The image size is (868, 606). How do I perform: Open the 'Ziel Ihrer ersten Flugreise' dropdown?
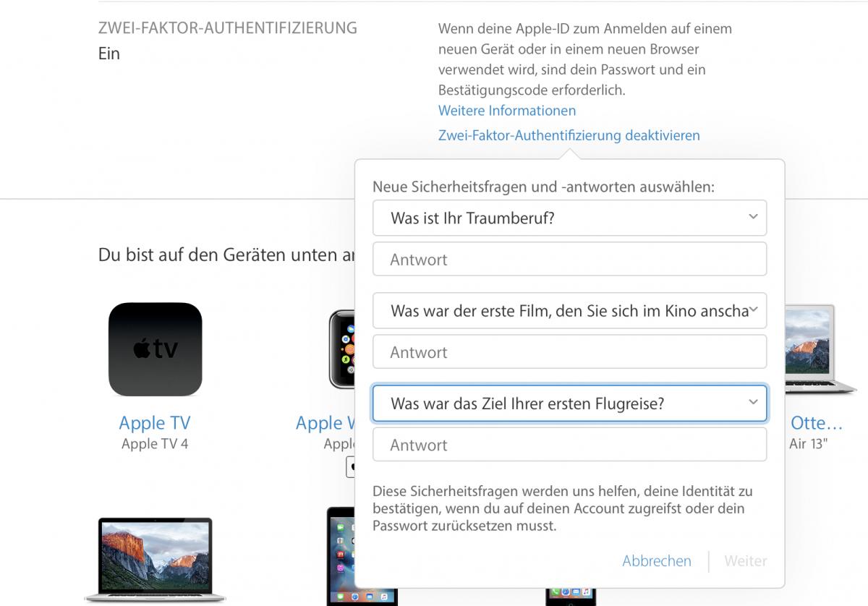(x=569, y=404)
